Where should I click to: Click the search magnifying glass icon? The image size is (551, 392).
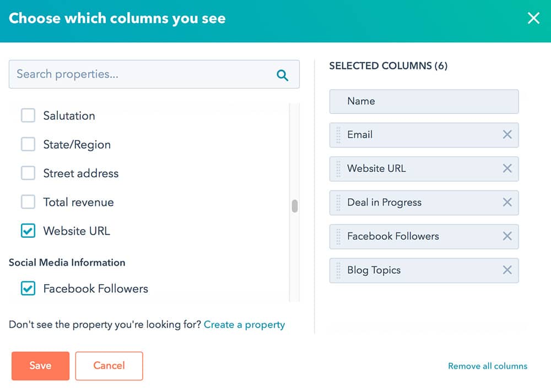pos(283,74)
